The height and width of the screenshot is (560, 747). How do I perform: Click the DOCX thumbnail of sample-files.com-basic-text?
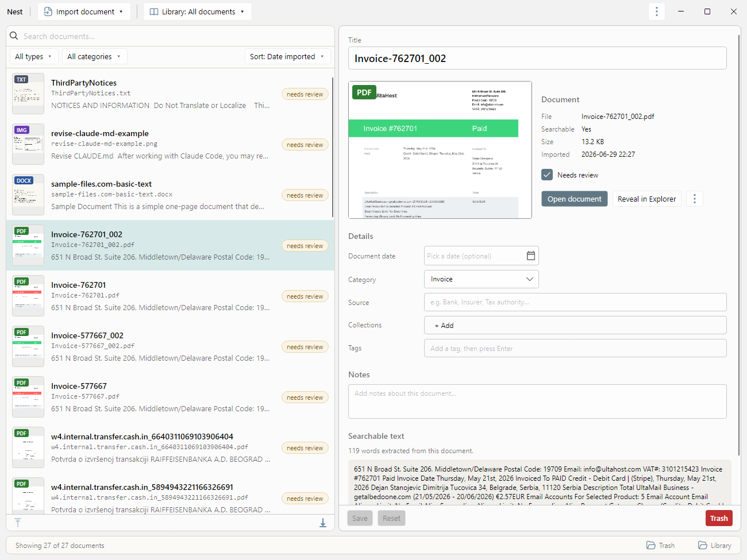pyautogui.click(x=28, y=195)
